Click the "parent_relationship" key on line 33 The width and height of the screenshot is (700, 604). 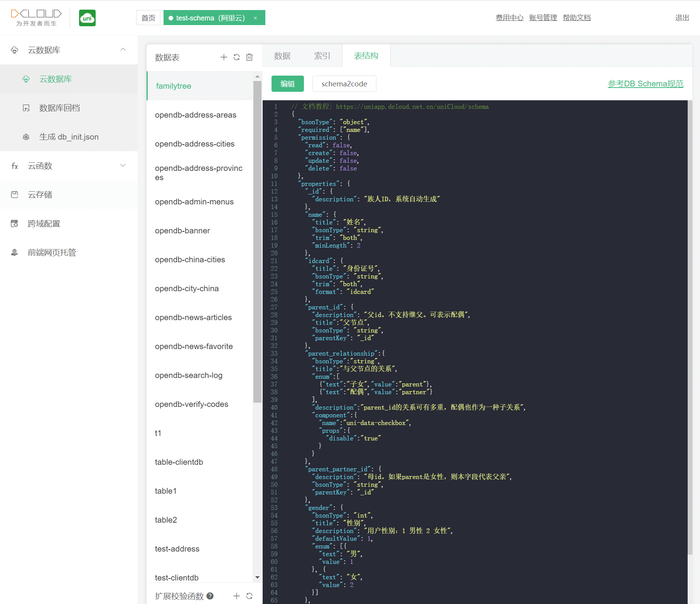click(x=341, y=353)
